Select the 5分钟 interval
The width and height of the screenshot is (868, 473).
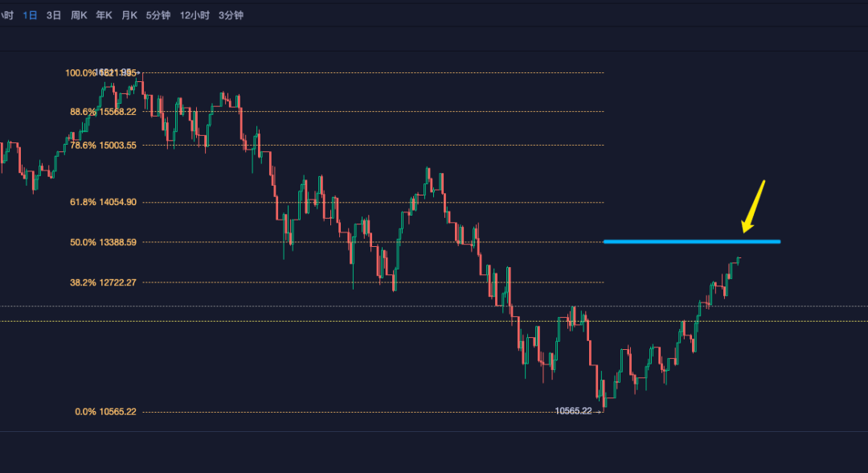[158, 15]
